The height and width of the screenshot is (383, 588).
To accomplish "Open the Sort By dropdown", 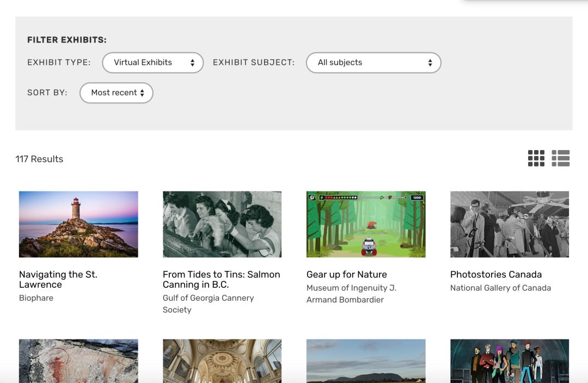I will pos(117,93).
